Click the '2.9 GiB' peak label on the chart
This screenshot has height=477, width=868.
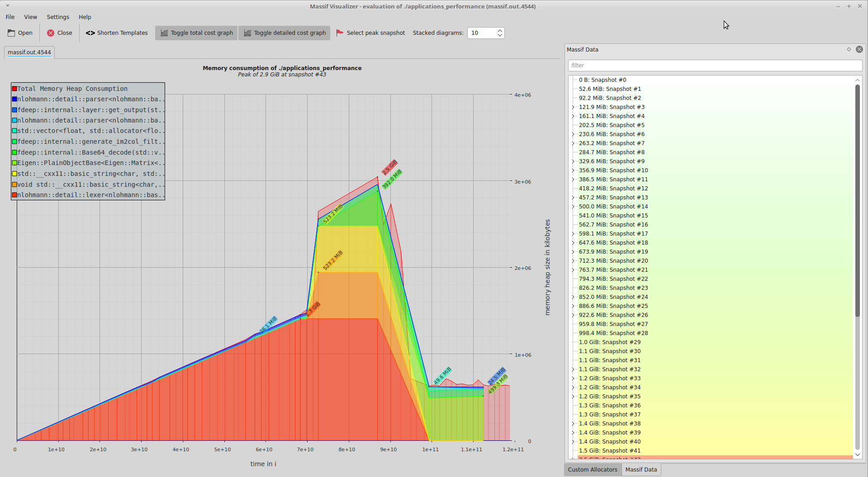[389, 167]
